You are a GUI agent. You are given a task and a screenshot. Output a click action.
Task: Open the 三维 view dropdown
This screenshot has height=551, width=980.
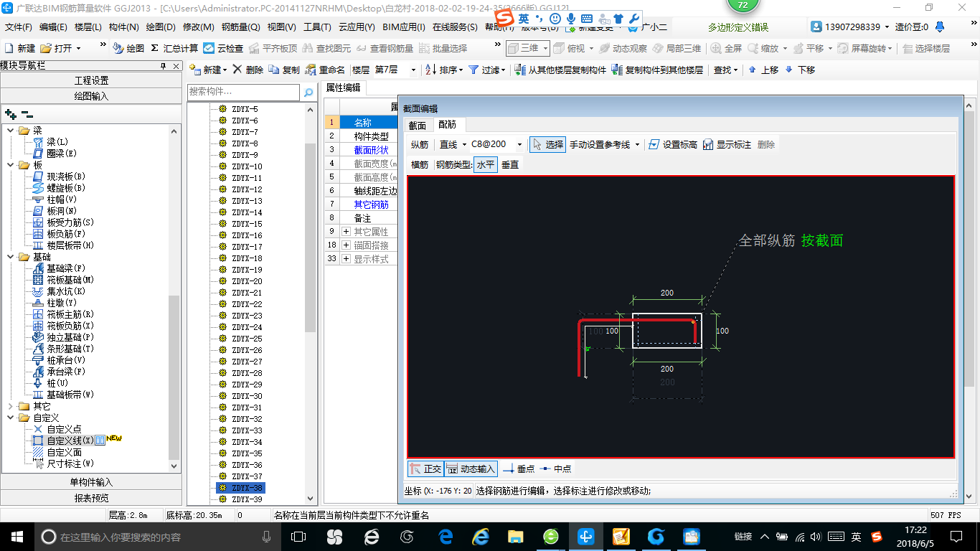pyautogui.click(x=545, y=48)
